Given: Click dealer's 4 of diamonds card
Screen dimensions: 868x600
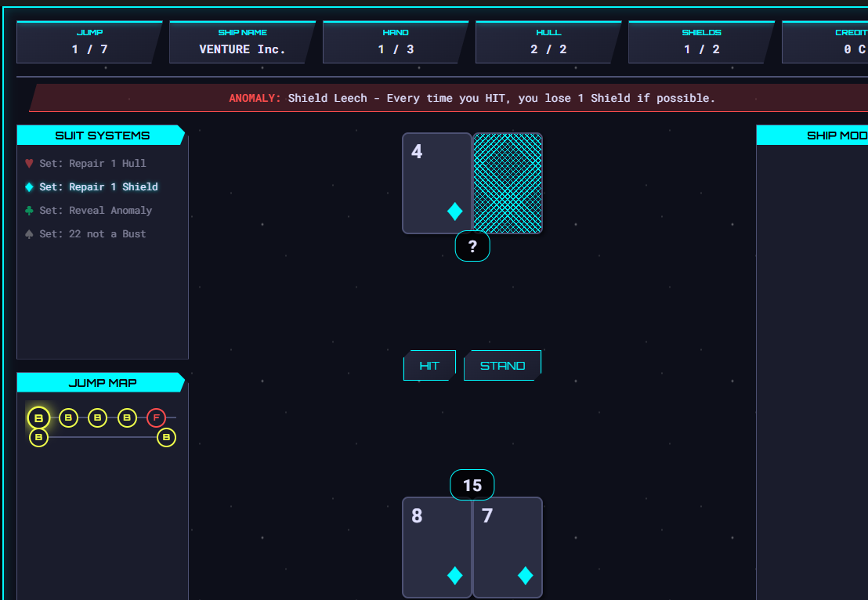Looking at the screenshot, I should 437,183.
